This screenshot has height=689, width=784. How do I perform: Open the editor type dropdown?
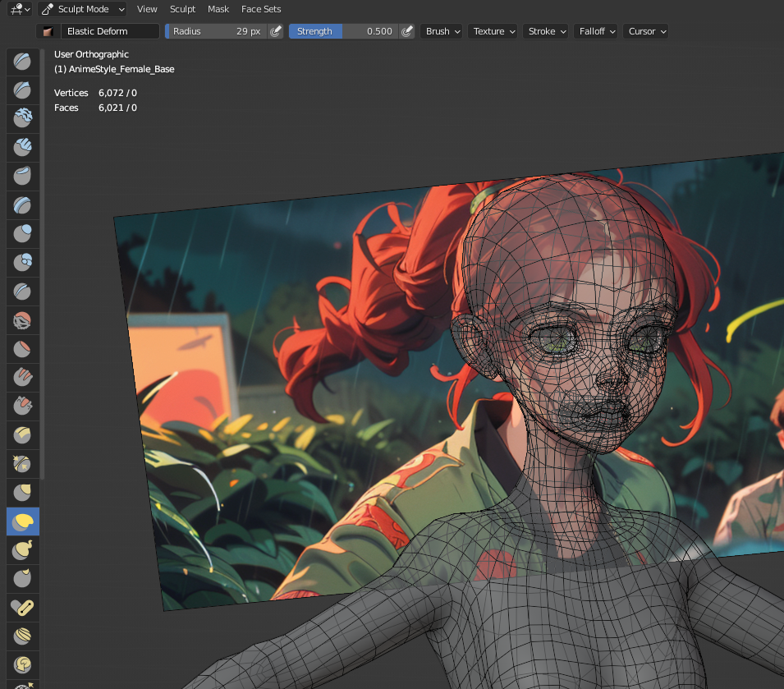21,9
